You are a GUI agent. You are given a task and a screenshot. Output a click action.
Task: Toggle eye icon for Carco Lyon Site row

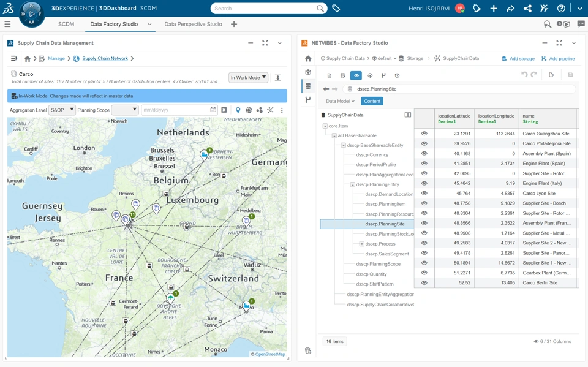(x=424, y=193)
